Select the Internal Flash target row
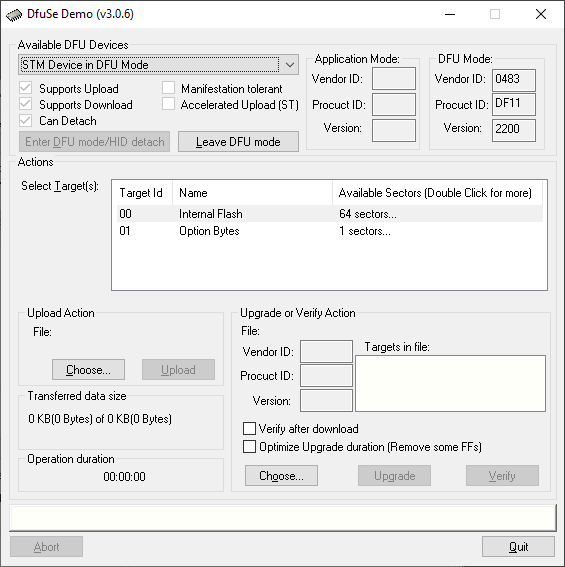 (x=329, y=214)
